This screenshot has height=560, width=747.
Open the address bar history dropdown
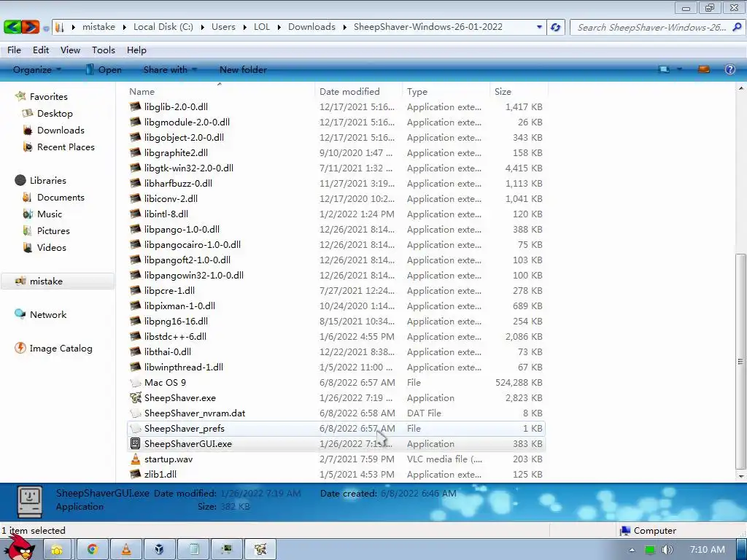pyautogui.click(x=539, y=27)
